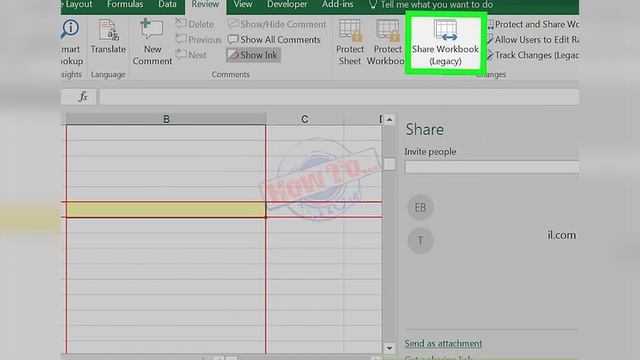This screenshot has height=360, width=640.
Task: Select the EB user avatar
Action: point(420,207)
